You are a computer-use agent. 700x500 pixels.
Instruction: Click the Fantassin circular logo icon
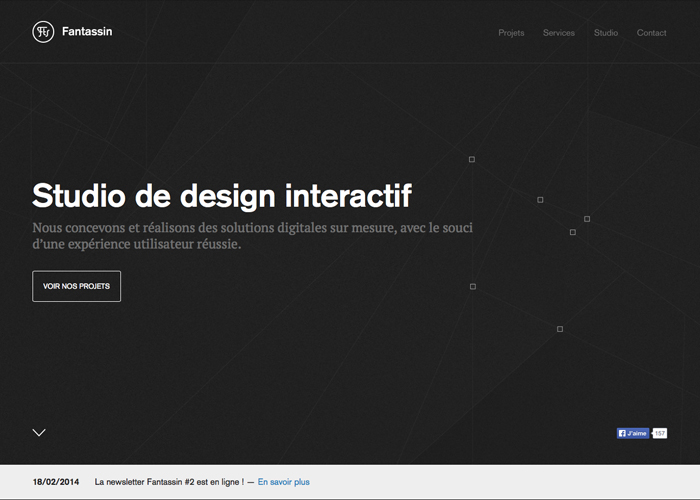[43, 32]
